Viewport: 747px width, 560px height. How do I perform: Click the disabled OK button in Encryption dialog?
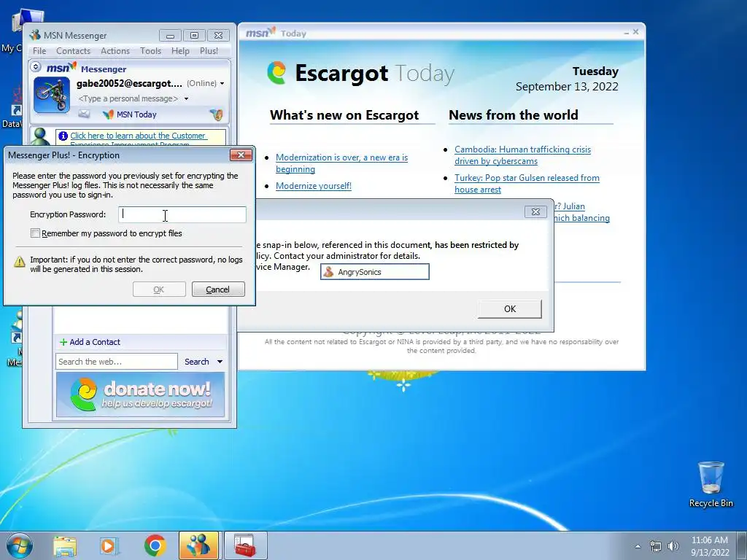coord(159,289)
